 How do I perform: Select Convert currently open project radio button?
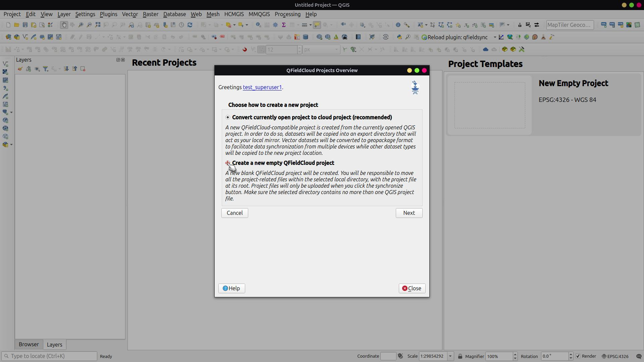(x=228, y=117)
